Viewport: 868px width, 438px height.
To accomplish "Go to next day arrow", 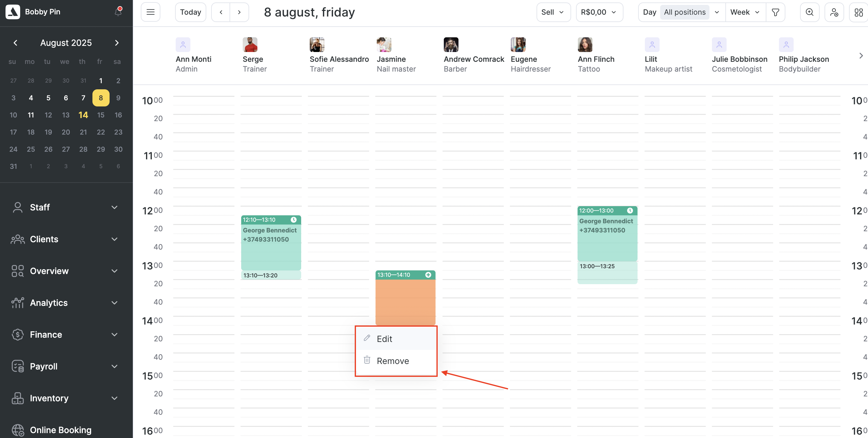I will [x=239, y=12].
